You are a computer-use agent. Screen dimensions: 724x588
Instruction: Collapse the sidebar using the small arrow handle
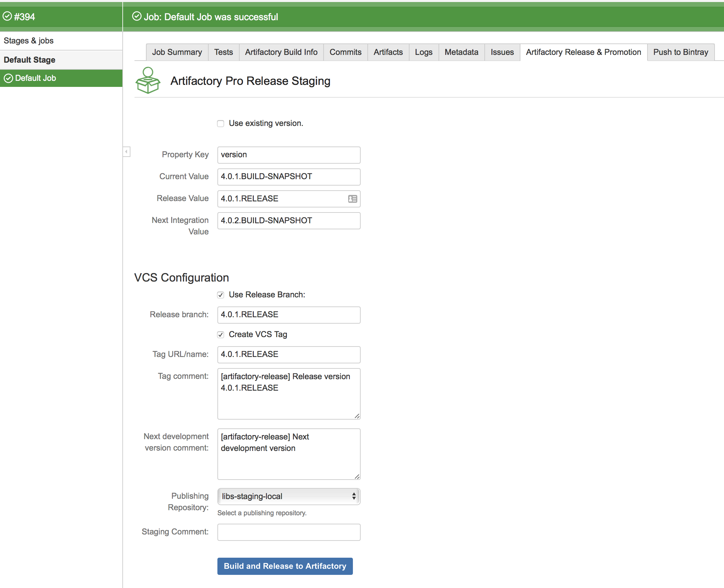(126, 152)
